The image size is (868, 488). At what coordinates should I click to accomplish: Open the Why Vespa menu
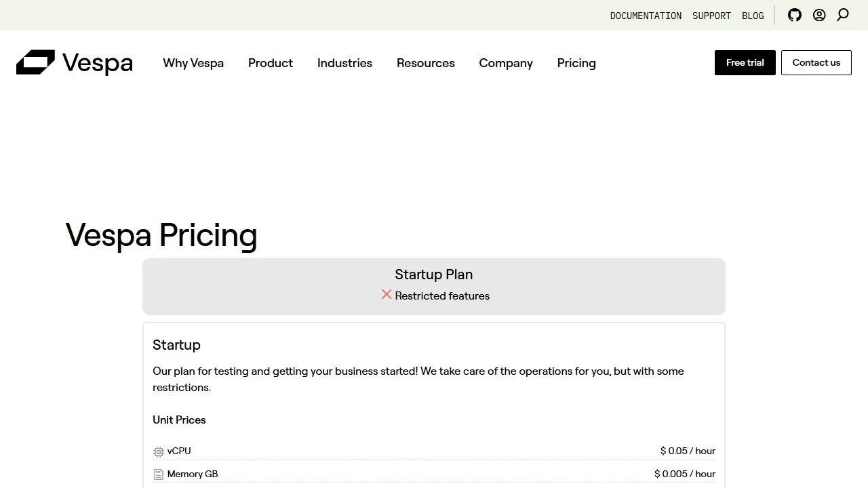[193, 63]
